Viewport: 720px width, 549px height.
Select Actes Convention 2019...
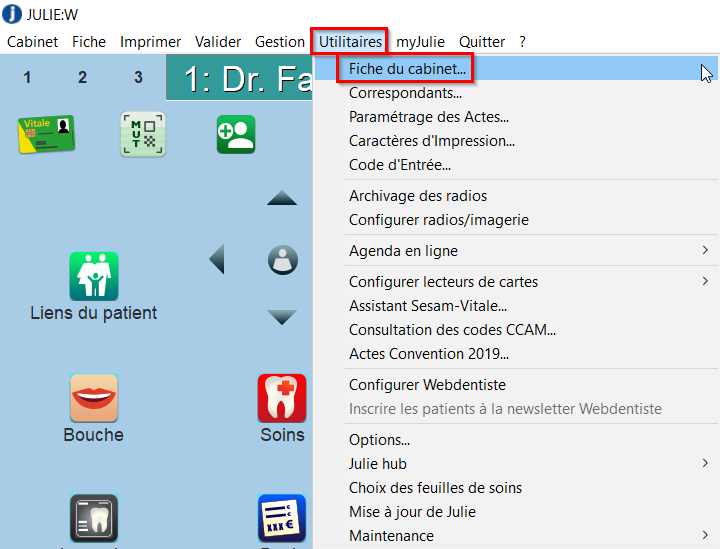[515, 353]
